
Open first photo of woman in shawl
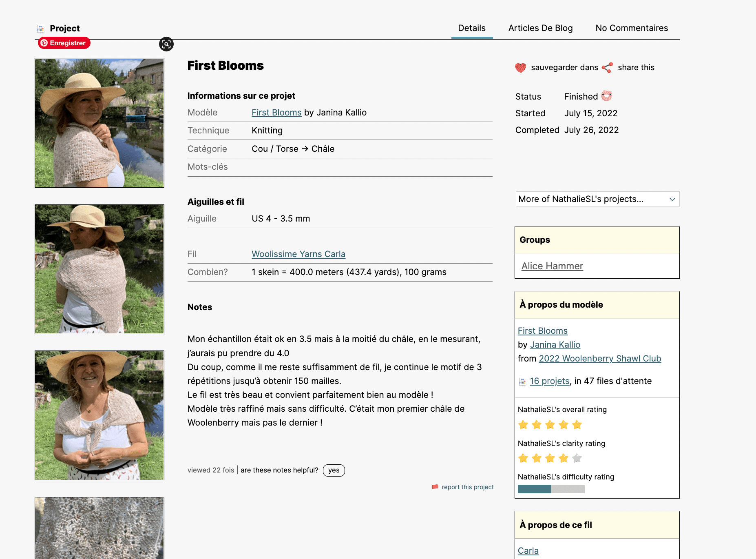click(99, 123)
